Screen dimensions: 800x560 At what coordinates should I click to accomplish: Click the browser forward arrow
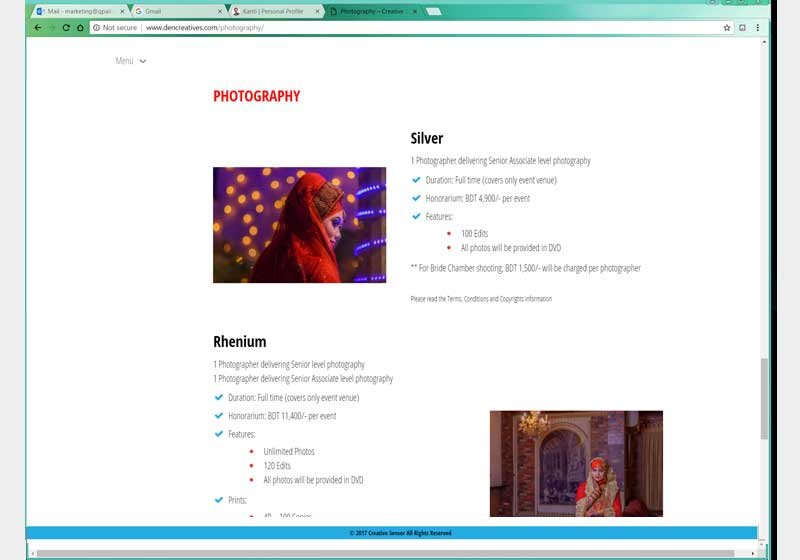[52, 28]
